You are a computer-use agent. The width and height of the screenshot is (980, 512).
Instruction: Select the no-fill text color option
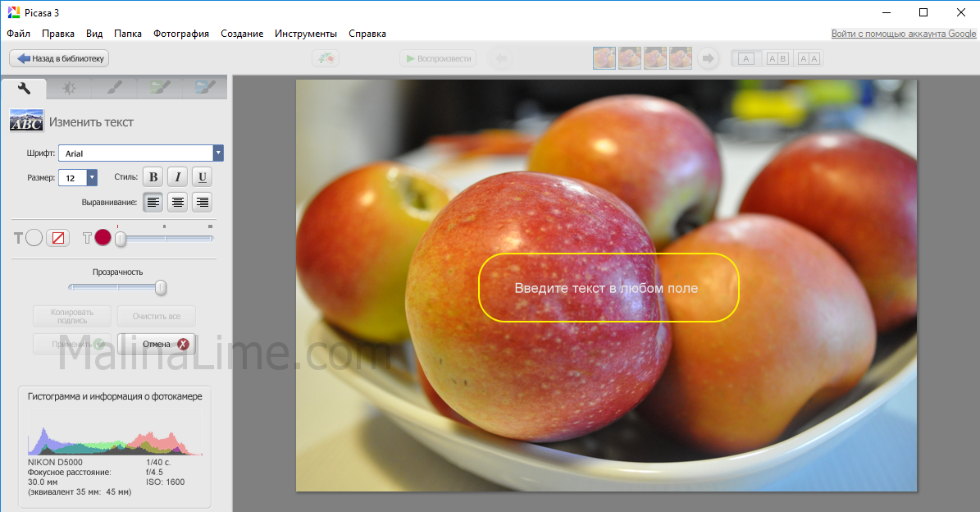(57, 238)
